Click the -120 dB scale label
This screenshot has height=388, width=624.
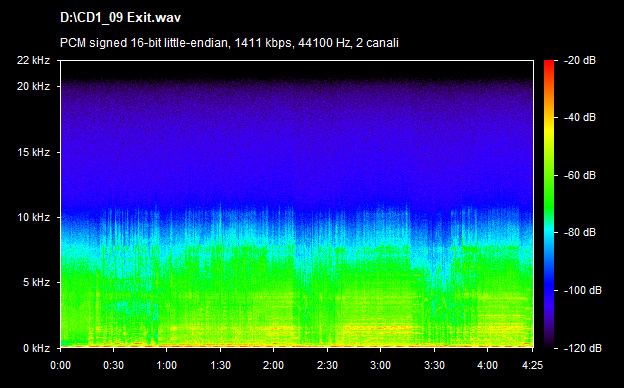tap(583, 348)
